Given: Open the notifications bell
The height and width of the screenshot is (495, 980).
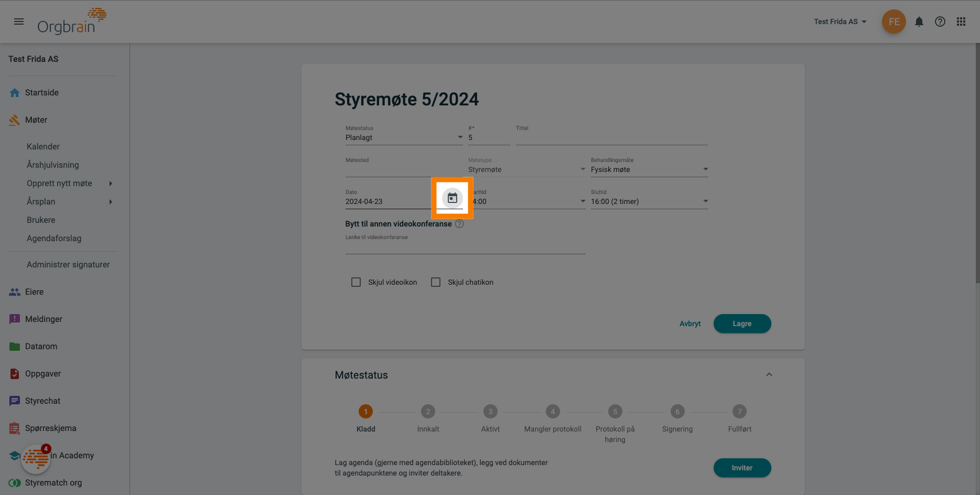Looking at the screenshot, I should click(919, 21).
